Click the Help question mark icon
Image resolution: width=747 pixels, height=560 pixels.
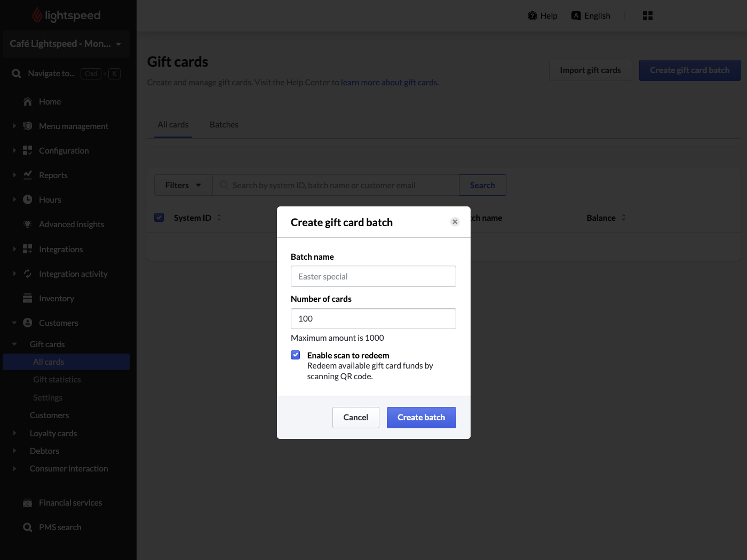pos(532,16)
